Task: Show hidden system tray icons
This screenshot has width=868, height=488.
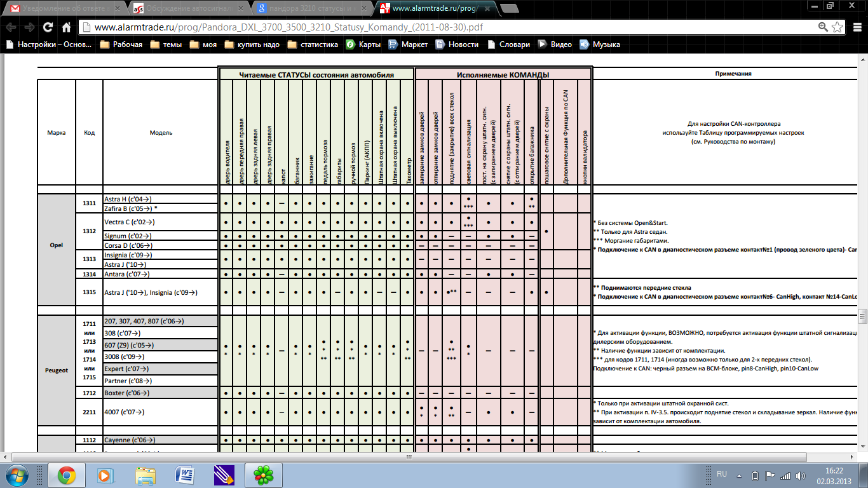Action: pyautogui.click(x=739, y=475)
